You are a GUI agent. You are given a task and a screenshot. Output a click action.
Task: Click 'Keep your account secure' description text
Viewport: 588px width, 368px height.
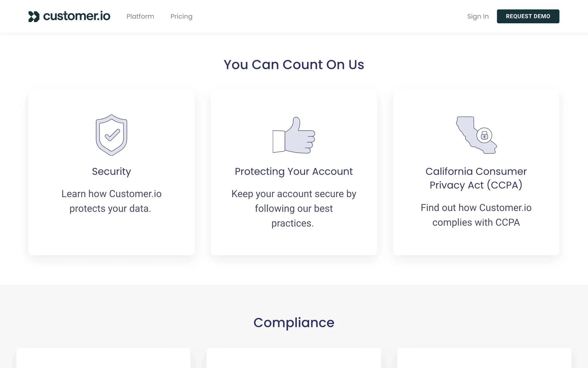[294, 209]
